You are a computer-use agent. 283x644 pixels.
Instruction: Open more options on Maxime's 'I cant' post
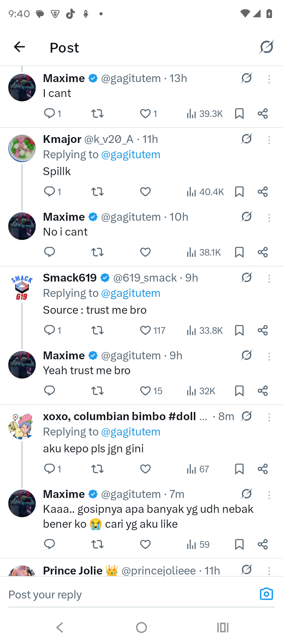(269, 79)
